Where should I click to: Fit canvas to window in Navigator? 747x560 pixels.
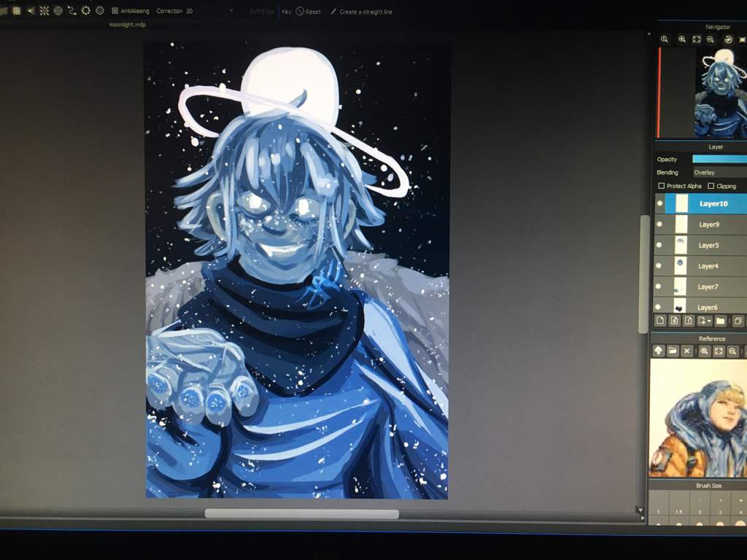point(697,39)
